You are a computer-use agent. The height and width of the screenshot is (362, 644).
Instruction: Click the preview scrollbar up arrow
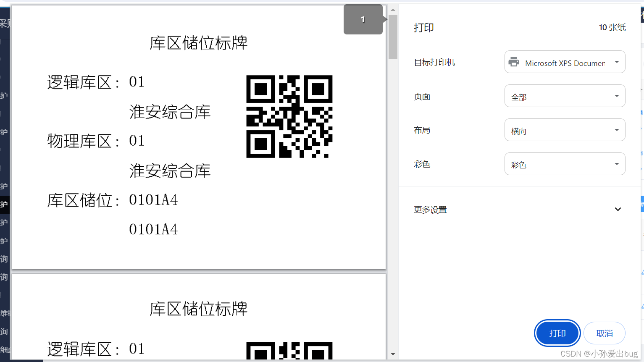point(393,10)
